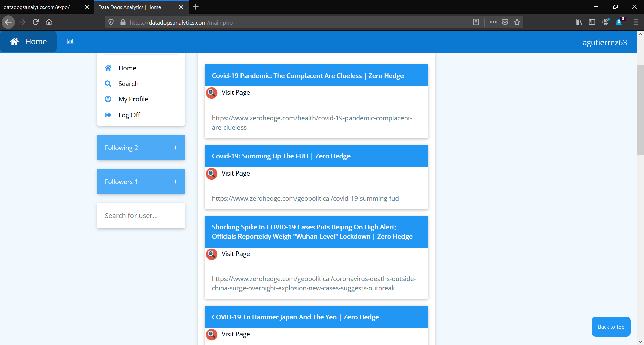
Task: Click scrollbar down arrow
Action: coord(640,341)
